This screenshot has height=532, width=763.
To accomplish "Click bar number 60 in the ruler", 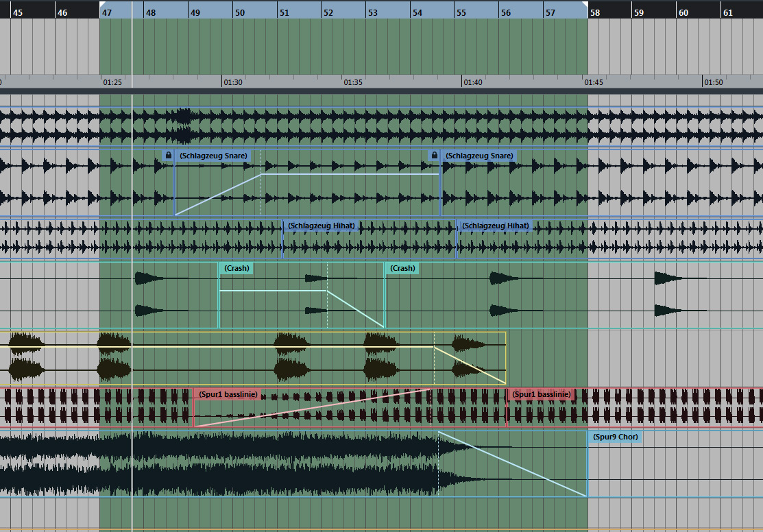I will click(683, 12).
